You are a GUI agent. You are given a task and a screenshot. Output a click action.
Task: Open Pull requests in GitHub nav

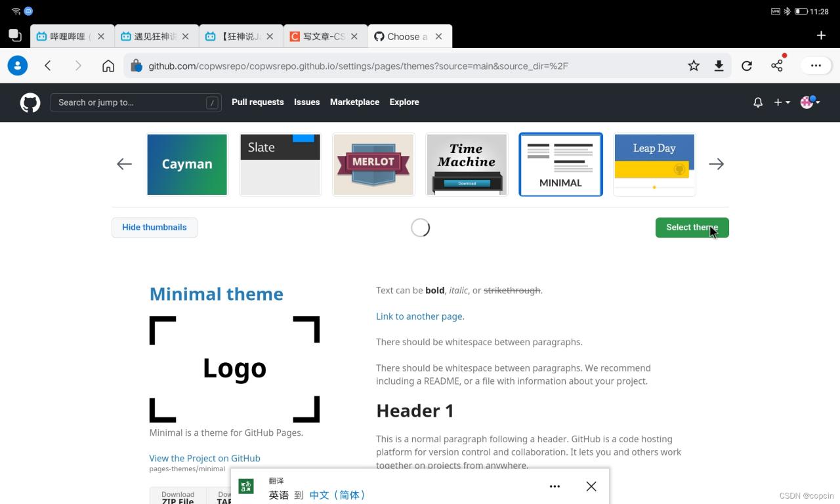point(258,102)
